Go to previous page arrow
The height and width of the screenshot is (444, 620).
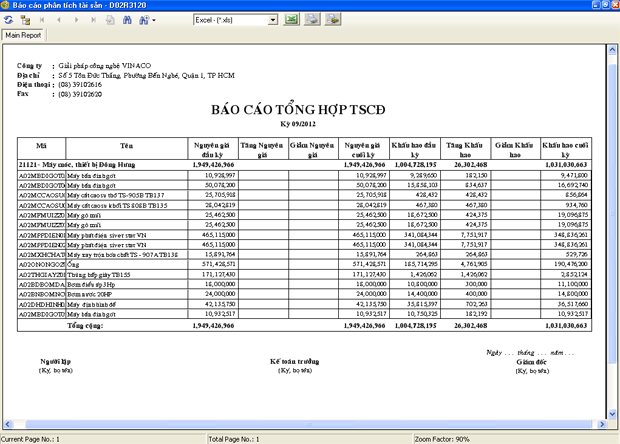59,20
